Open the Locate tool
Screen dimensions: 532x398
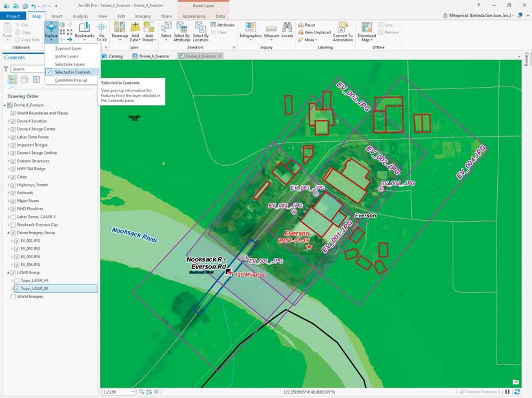pyautogui.click(x=287, y=30)
